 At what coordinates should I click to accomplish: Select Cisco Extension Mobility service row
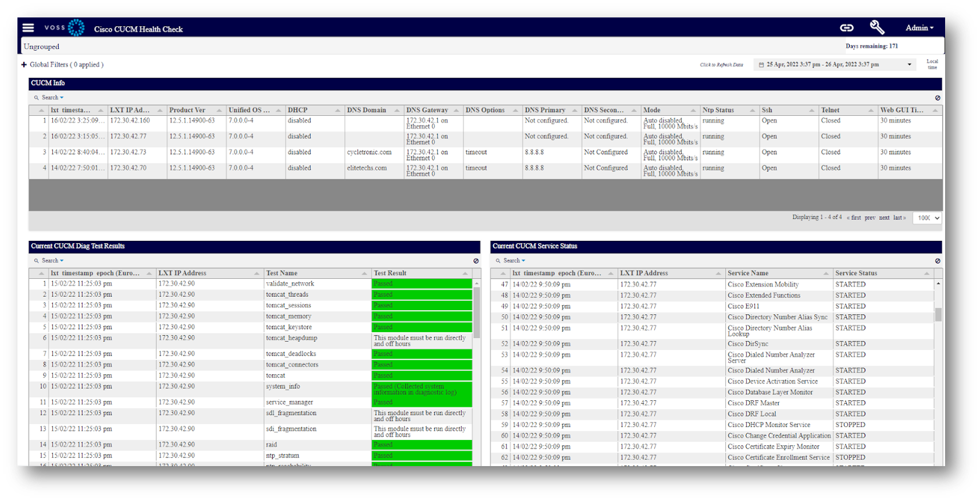point(712,285)
